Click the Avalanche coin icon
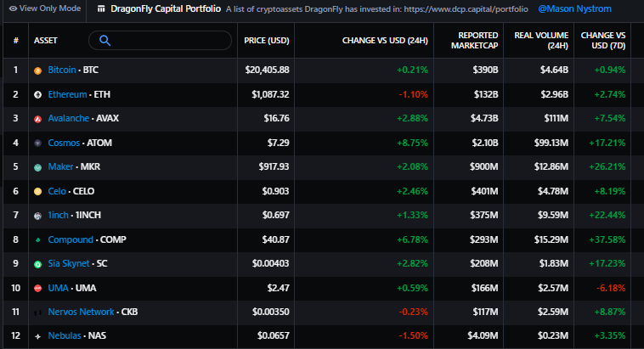The height and width of the screenshot is (349, 644). point(37,119)
